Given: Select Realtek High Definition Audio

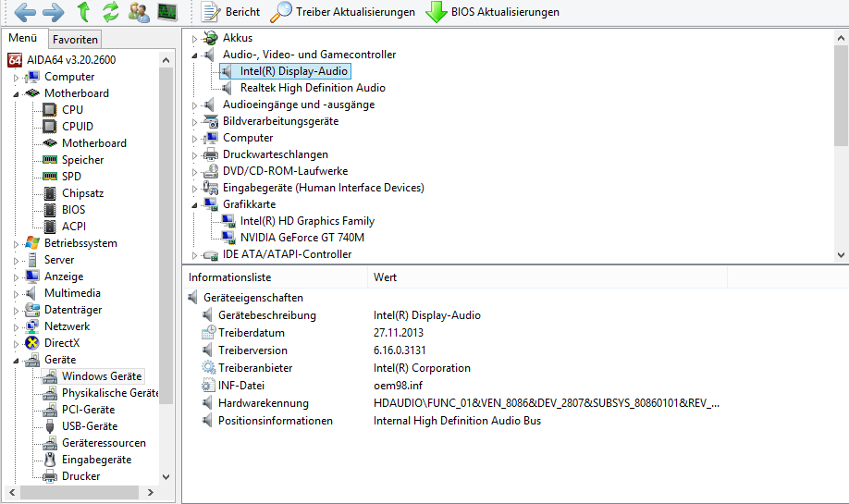Looking at the screenshot, I should pos(313,88).
